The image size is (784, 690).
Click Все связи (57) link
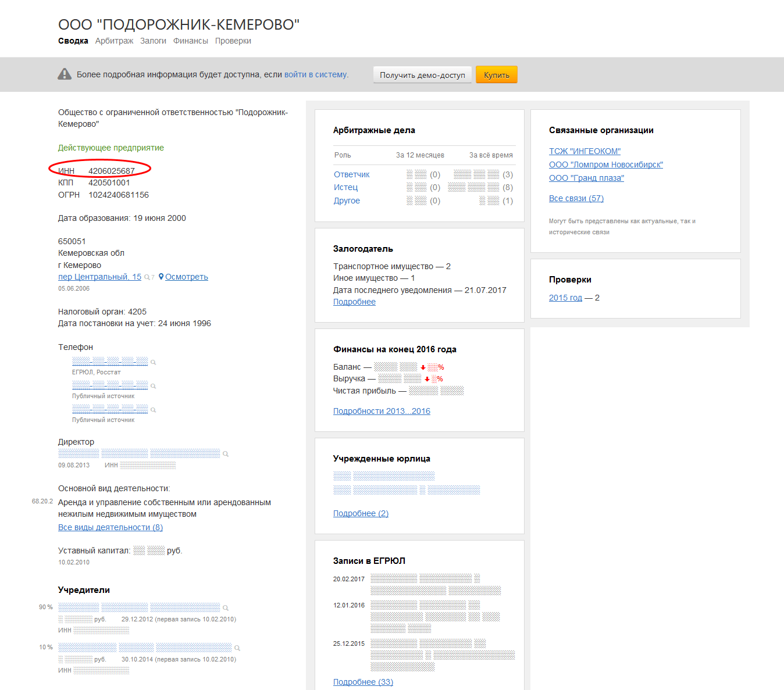(x=576, y=198)
